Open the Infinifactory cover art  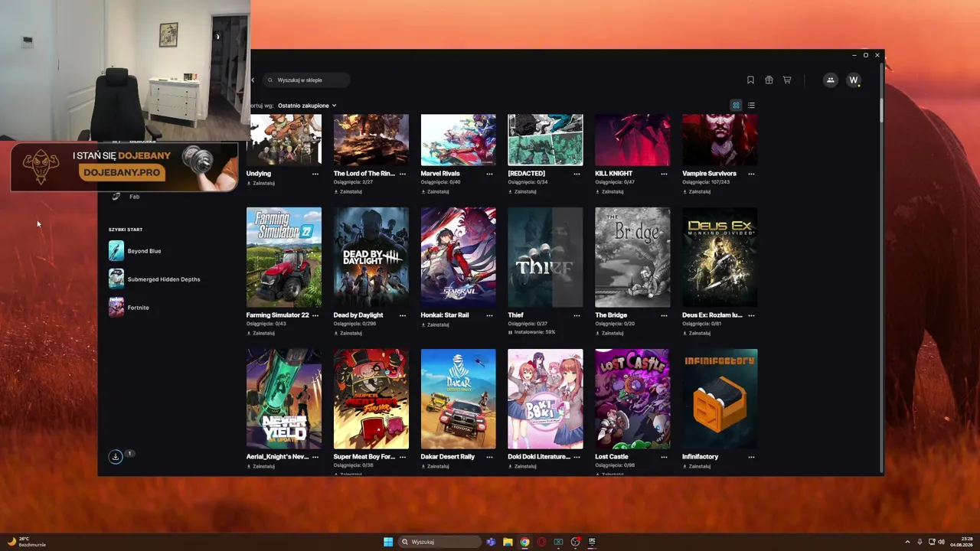click(x=720, y=399)
